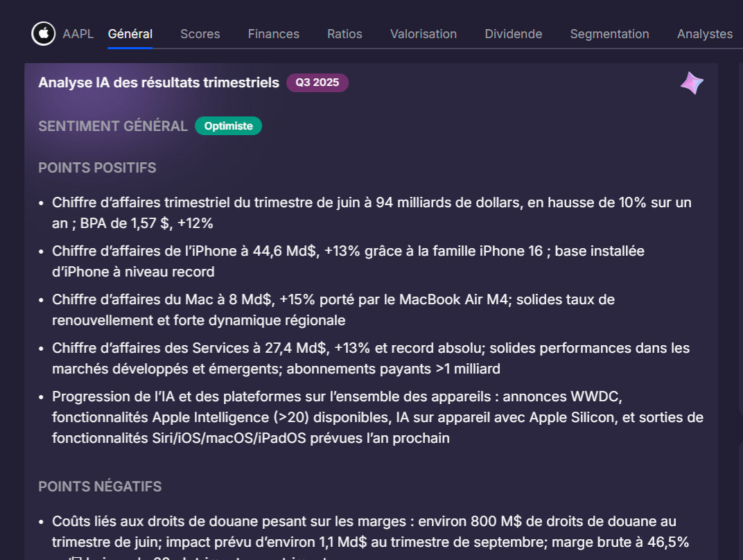Click the AI sparkle icon
The height and width of the screenshot is (560, 743).
(691, 82)
